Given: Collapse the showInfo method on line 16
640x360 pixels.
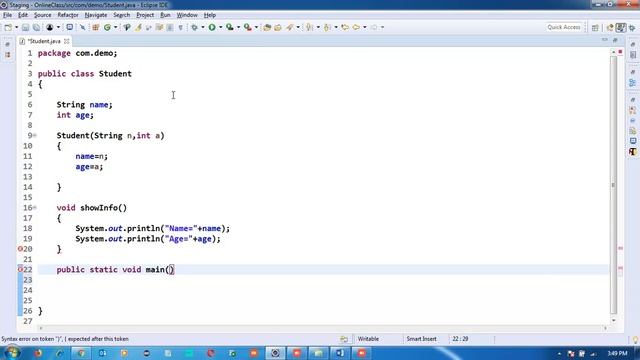Looking at the screenshot, I should click(35, 208).
